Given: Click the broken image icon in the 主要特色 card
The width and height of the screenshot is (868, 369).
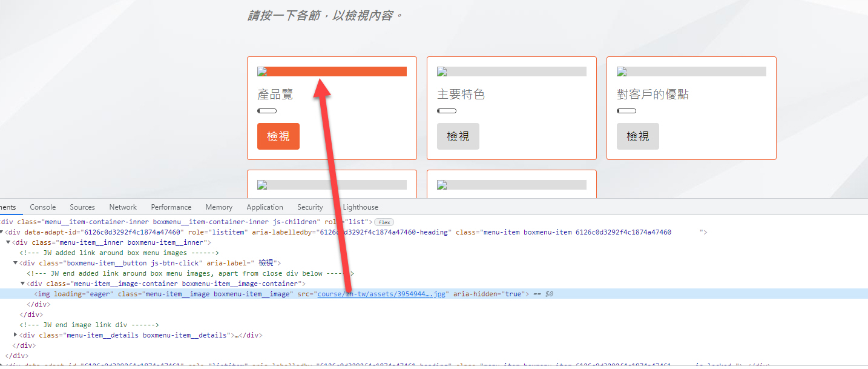Looking at the screenshot, I should coord(441,71).
